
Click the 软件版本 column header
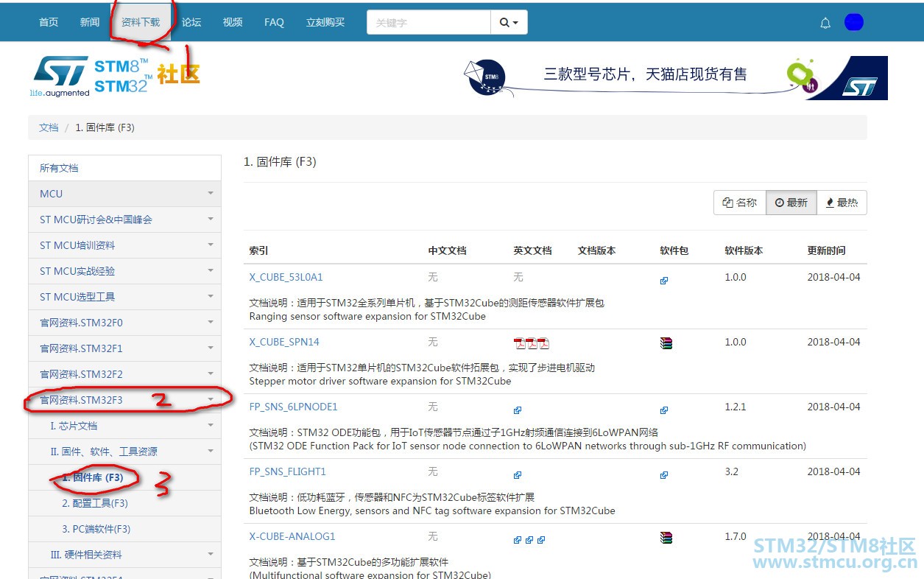click(744, 251)
